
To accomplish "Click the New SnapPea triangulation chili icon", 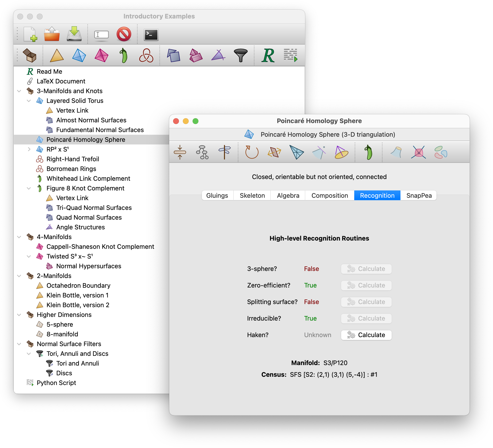I will point(123,55).
